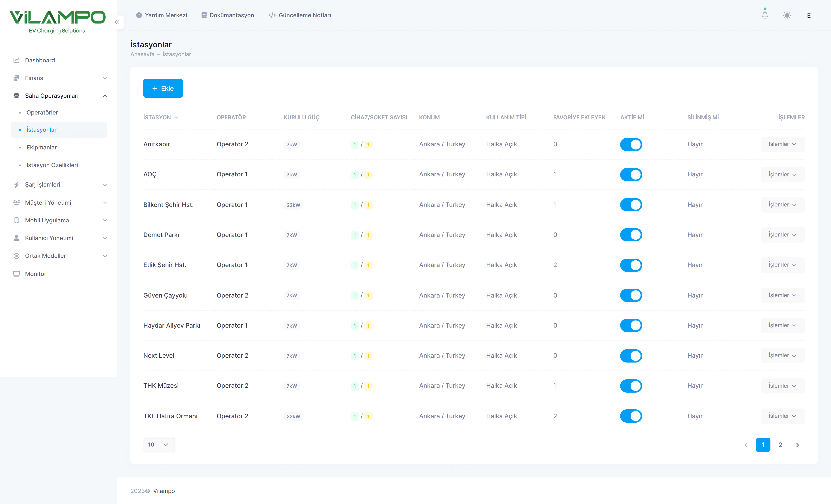Open İşlemler dropdown for Etlik Şehir Hst.
The image size is (831, 504).
[782, 265]
